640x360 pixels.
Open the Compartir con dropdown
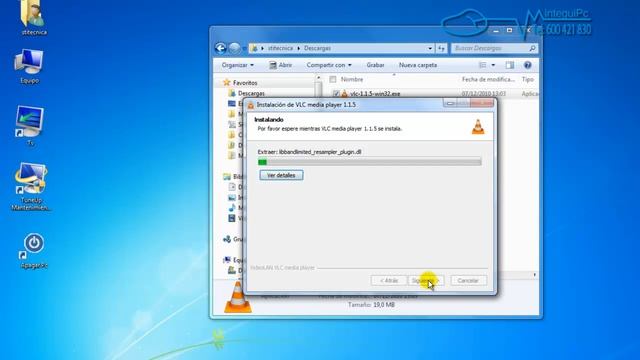click(329, 65)
